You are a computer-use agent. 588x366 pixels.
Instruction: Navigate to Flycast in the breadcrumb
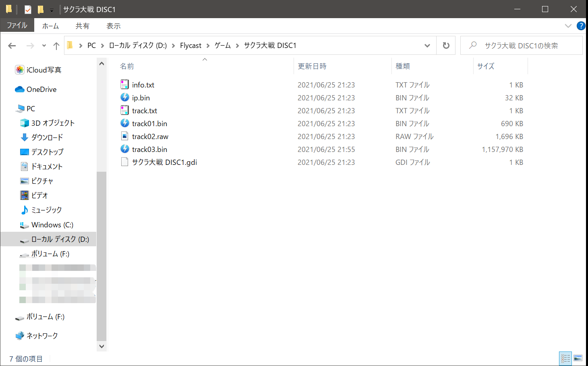tap(190, 46)
